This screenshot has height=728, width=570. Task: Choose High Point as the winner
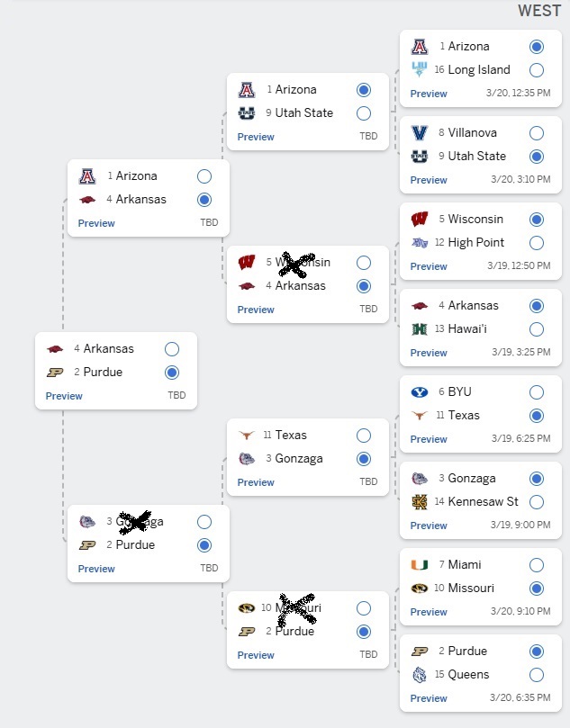[x=537, y=242]
